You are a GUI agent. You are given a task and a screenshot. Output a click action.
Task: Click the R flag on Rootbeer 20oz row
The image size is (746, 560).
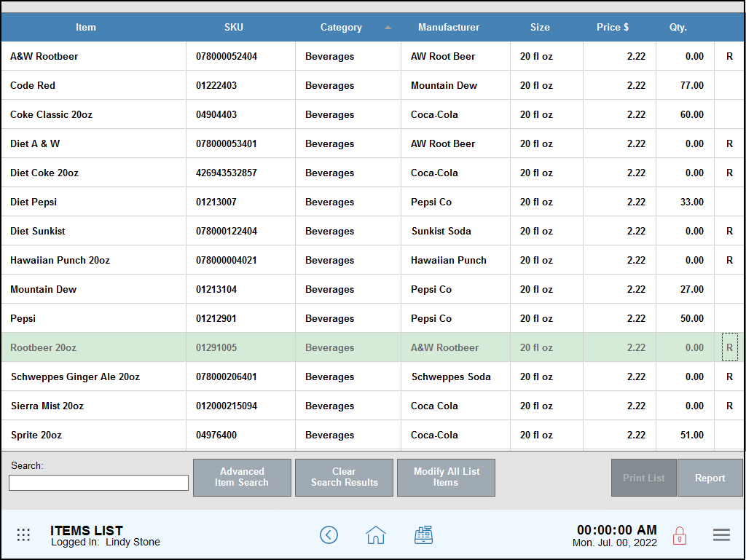729,347
